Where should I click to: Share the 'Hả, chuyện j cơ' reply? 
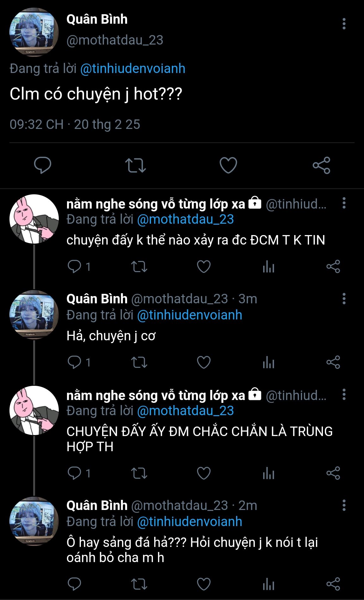333,362
